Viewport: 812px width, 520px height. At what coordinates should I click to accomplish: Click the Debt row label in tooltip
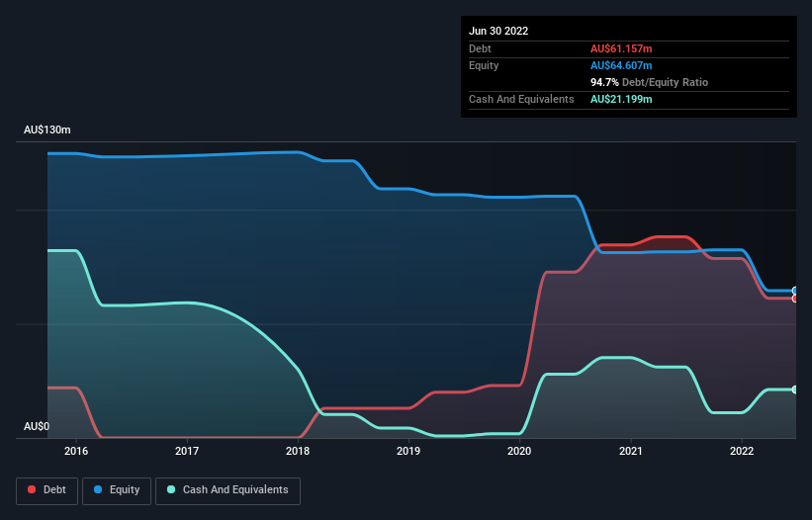(x=480, y=48)
